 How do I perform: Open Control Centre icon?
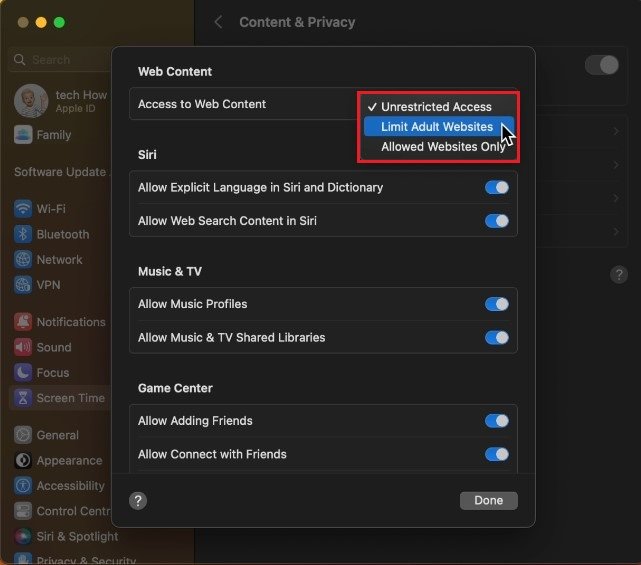pos(23,511)
